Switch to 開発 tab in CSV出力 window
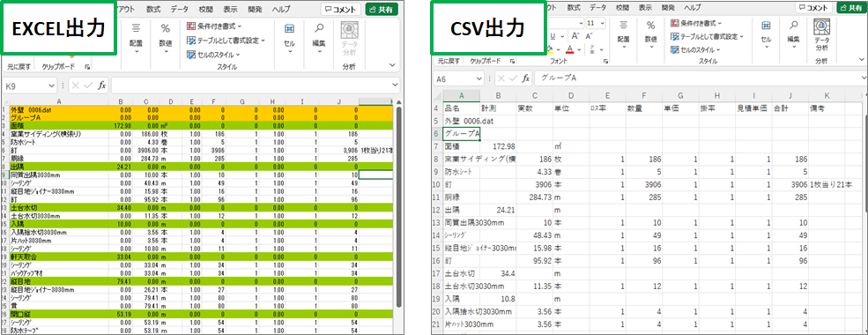Screen dimensions: 868x335 [668, 8]
